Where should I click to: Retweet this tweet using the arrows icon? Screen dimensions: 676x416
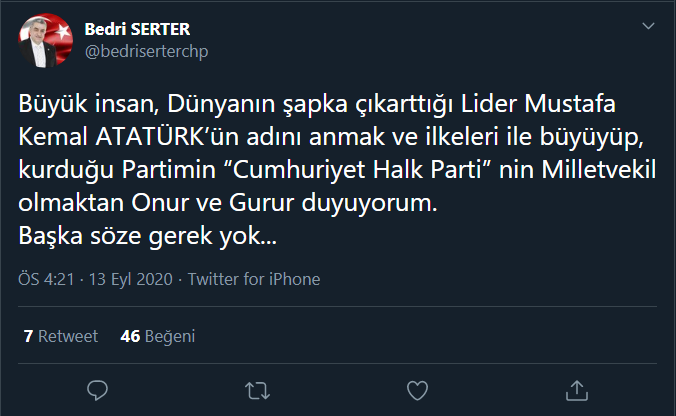coord(257,387)
